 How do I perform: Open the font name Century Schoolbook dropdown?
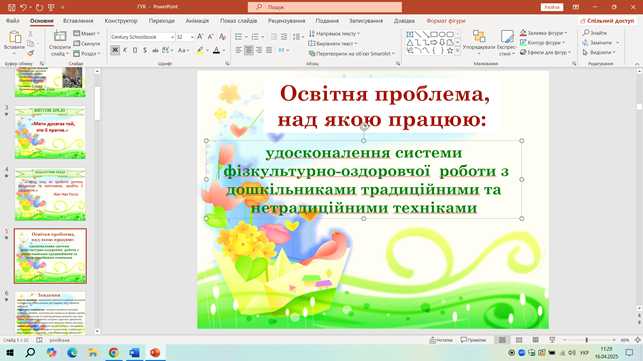[x=172, y=37]
